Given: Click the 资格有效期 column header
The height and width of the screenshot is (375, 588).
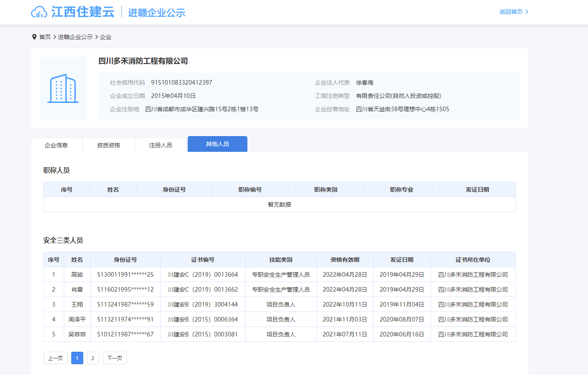Looking at the screenshot, I should pyautogui.click(x=345, y=260).
